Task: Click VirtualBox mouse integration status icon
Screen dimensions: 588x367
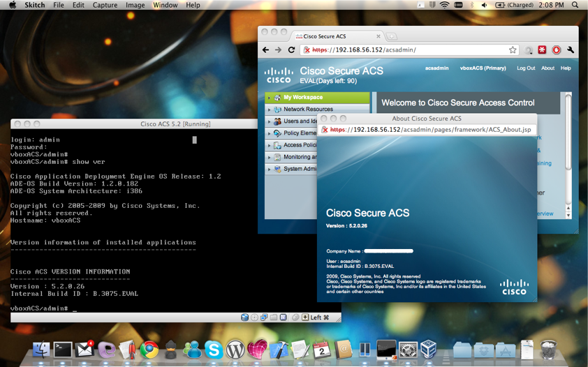Action: click(295, 317)
